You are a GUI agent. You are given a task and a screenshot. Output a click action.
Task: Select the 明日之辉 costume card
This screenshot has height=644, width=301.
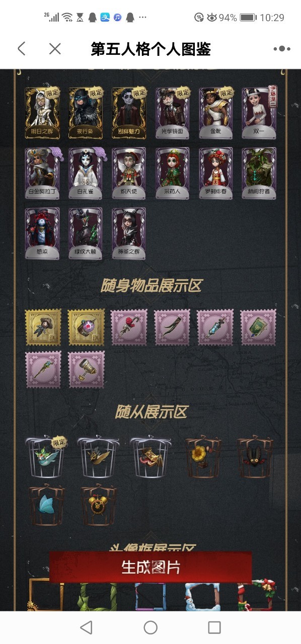click(x=42, y=113)
